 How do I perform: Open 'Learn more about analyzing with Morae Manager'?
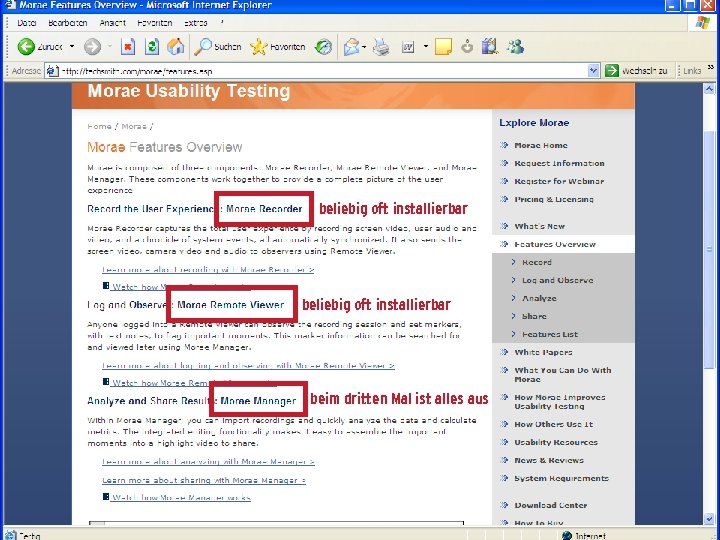208,461
